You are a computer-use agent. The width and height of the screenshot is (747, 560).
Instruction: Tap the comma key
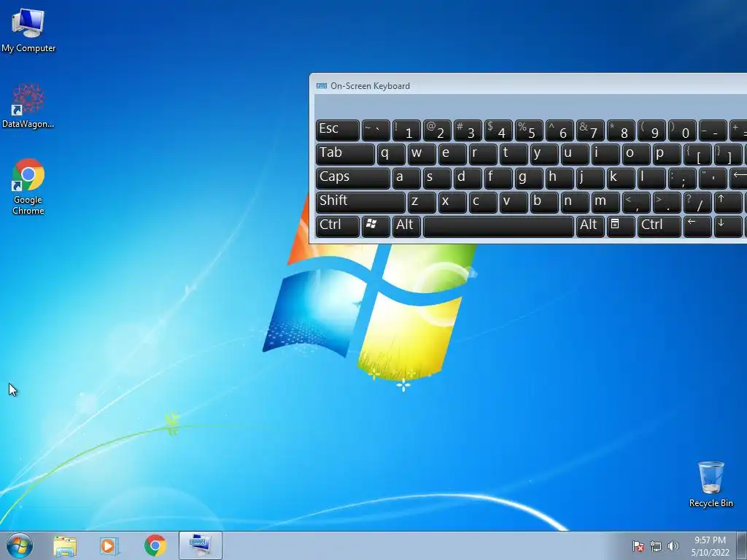tap(636, 202)
